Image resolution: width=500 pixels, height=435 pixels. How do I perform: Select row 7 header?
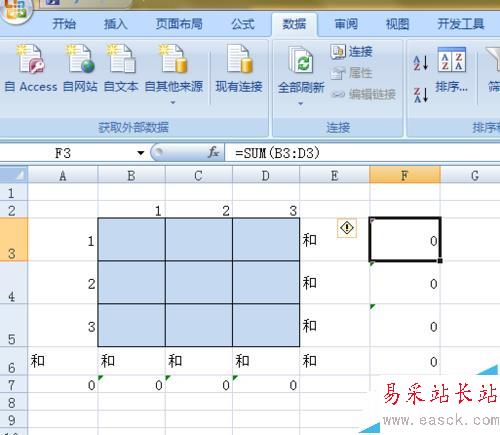[x=13, y=384]
